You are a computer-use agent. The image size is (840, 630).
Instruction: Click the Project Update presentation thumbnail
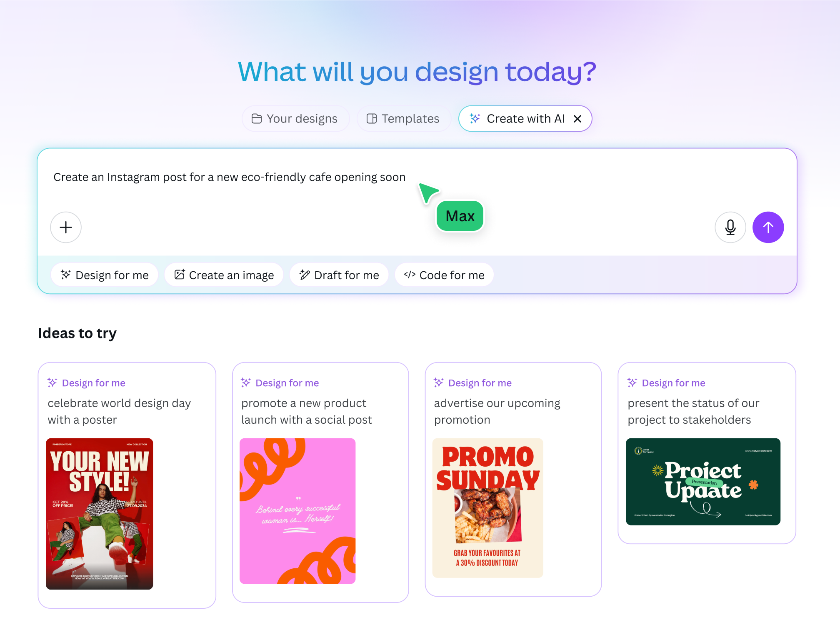pos(703,482)
